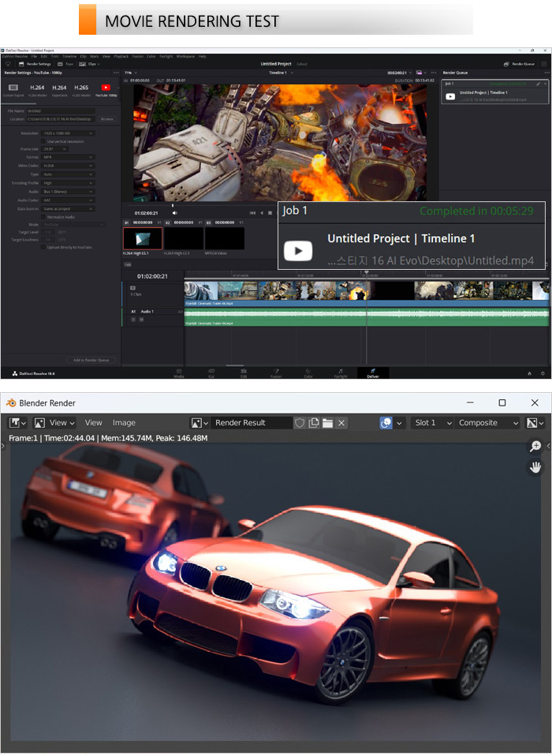Click the Resolve home icon at bottom right
Image resolution: width=552 pixels, height=756 pixels.
[529, 373]
